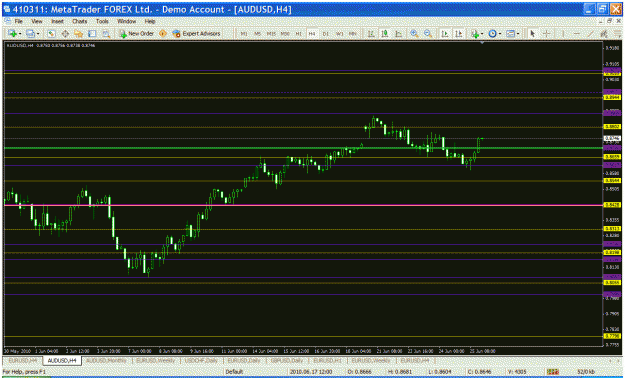Select the Fibonacci retracement tool
The image size is (625, 378).
[x=617, y=34]
